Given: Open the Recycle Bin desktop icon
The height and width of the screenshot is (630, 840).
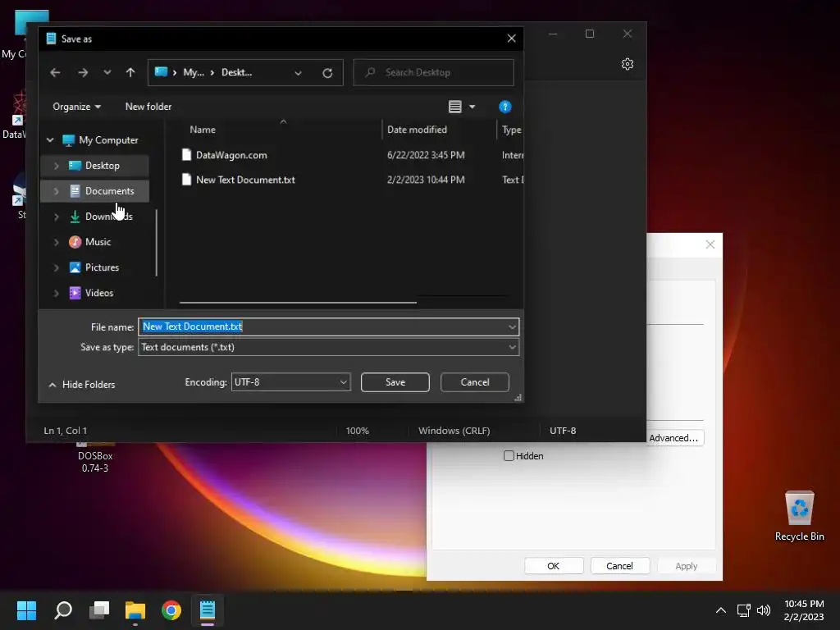Looking at the screenshot, I should (x=799, y=515).
